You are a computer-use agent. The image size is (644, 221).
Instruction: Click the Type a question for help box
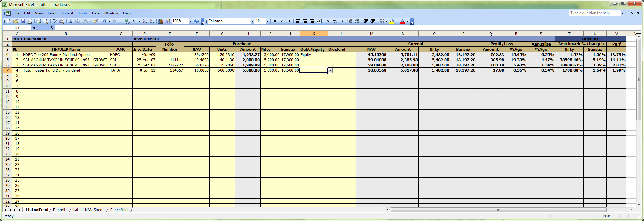[594, 13]
